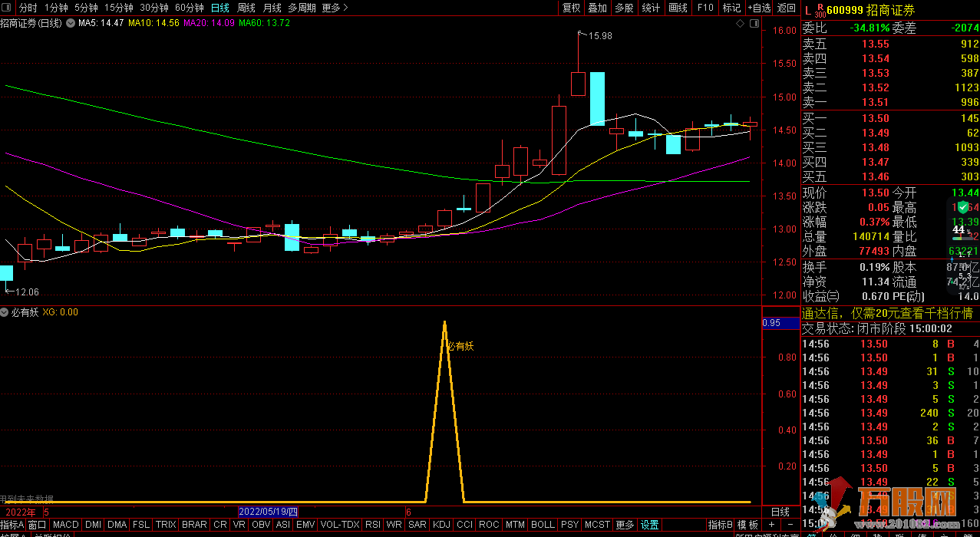The image size is (980, 537).
Task: Select the WR indicator
Action: coord(394,525)
